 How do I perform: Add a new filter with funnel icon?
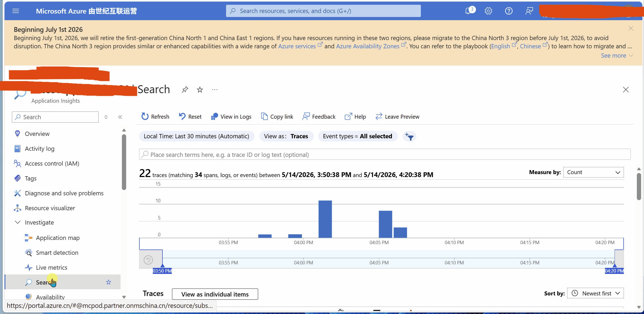click(409, 136)
